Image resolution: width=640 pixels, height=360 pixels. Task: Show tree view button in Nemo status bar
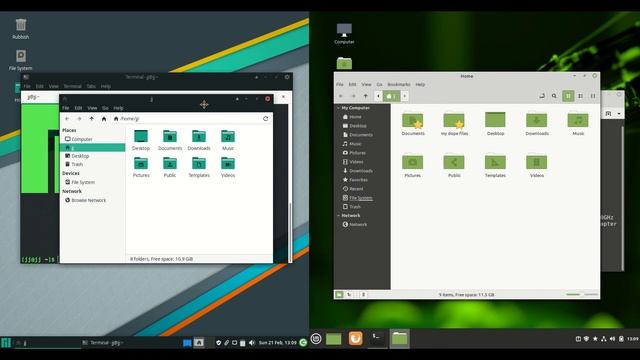[349, 294]
